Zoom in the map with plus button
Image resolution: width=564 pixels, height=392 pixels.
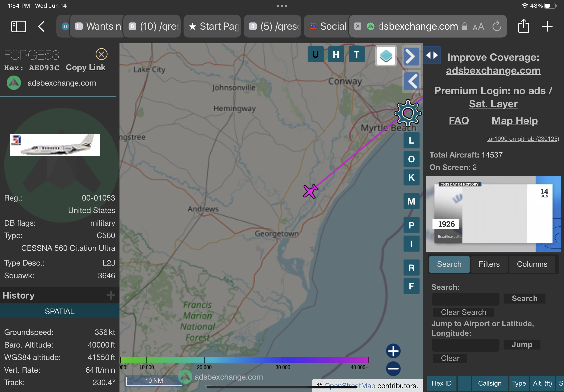(393, 351)
